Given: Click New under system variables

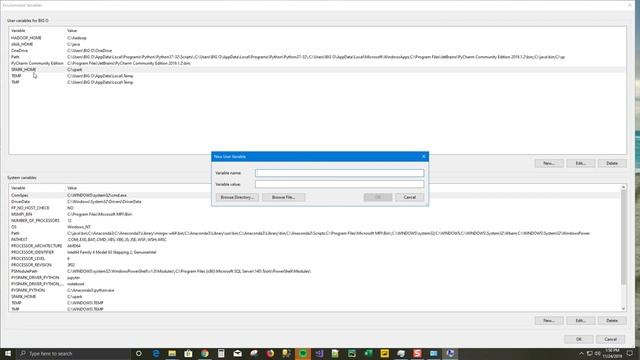Looking at the screenshot, I should (x=549, y=320).
